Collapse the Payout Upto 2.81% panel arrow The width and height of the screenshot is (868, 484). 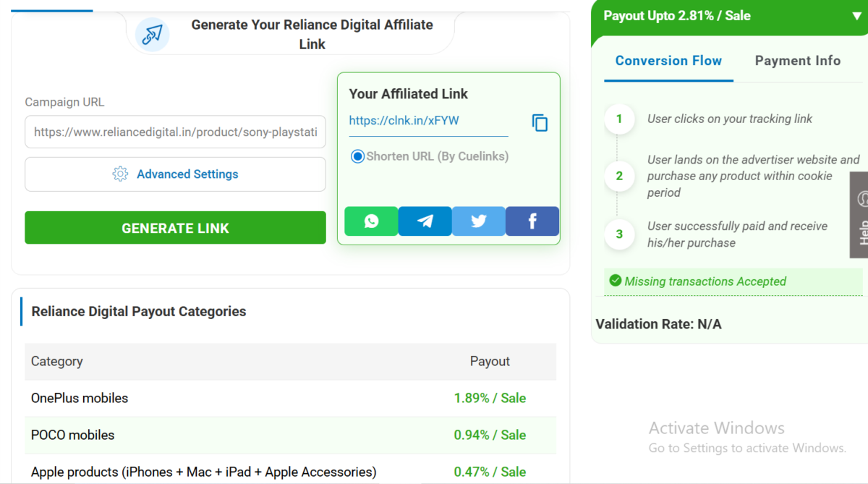[857, 17]
